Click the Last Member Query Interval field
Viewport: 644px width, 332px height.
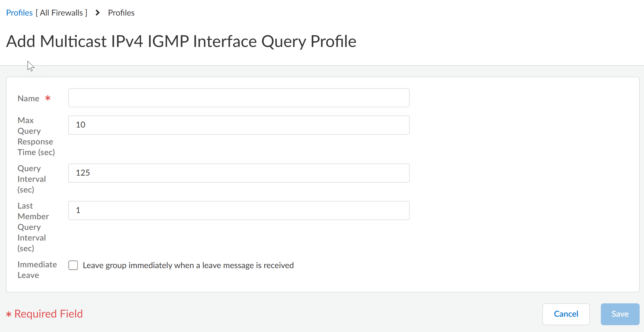point(239,211)
